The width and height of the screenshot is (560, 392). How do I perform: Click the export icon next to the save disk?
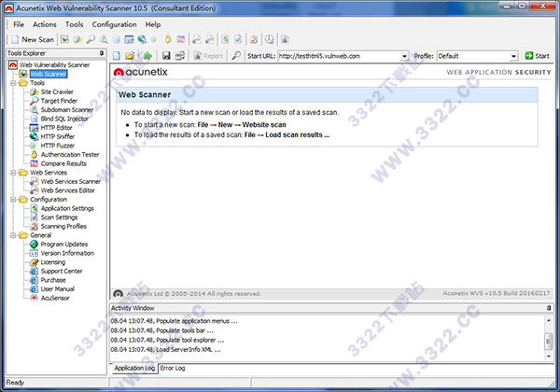click(179, 56)
